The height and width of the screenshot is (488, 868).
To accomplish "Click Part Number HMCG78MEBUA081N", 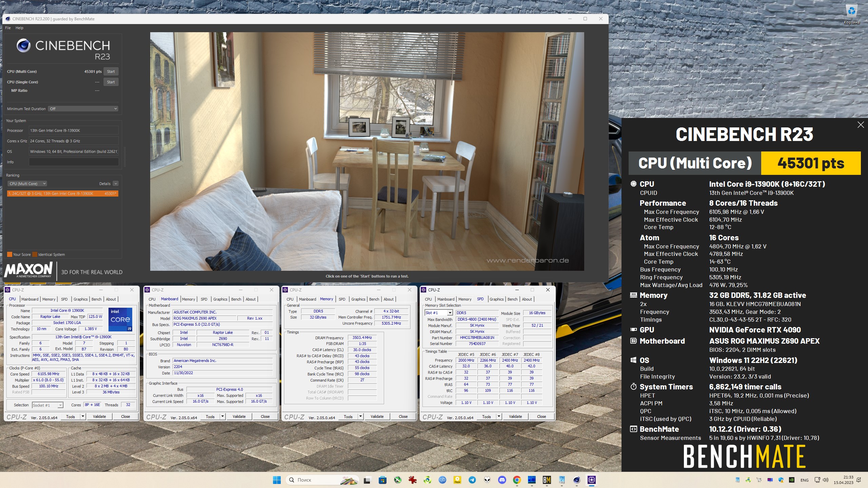I will click(477, 338).
